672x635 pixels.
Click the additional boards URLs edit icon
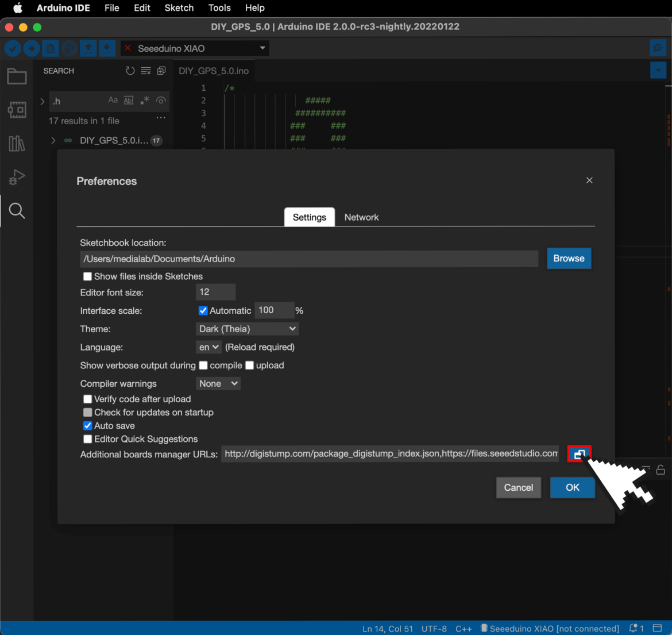[579, 454]
